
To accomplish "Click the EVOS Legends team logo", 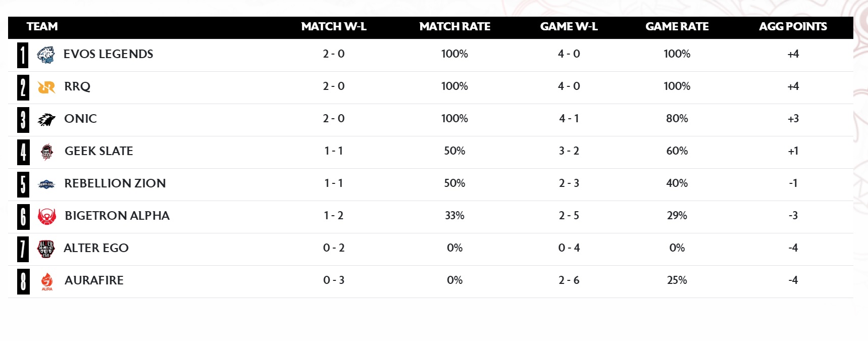I will (x=46, y=55).
